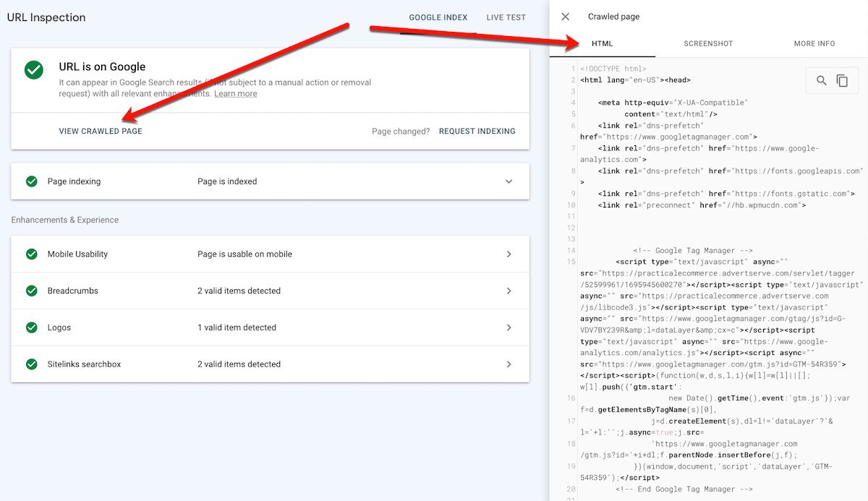This screenshot has width=868, height=501.
Task: Click the DOCTYPE html code line
Action: (x=613, y=69)
